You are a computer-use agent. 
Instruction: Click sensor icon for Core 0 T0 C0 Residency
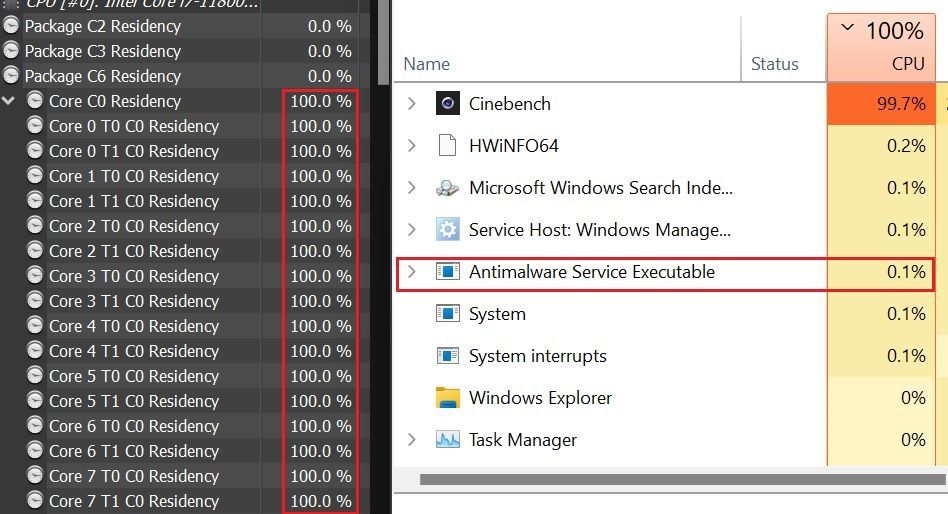(x=35, y=125)
